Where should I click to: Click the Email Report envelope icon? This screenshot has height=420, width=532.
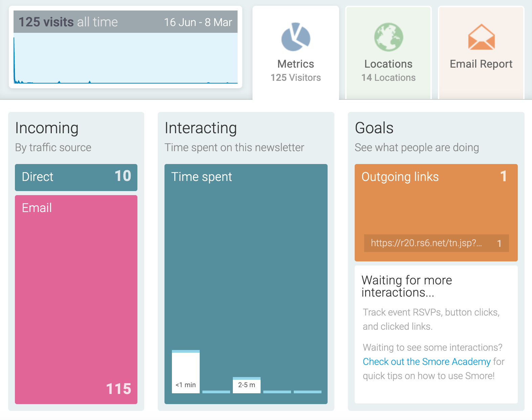[481, 37]
